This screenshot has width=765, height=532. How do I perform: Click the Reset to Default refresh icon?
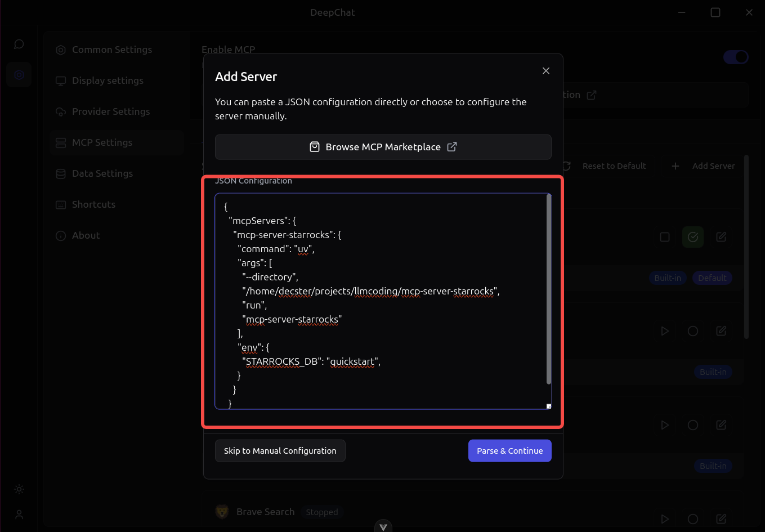click(x=567, y=166)
